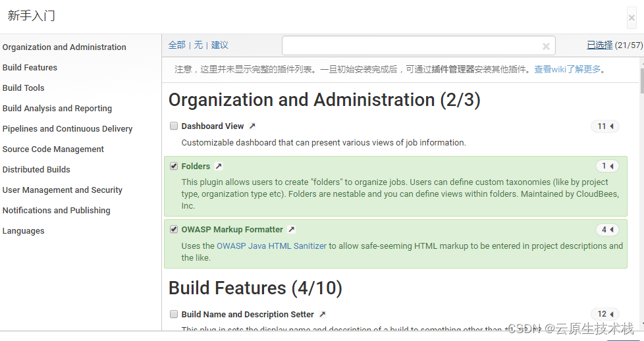644x341 pixels.
Task: Expand Build Name Setter dependency count 12
Action: [x=605, y=314]
